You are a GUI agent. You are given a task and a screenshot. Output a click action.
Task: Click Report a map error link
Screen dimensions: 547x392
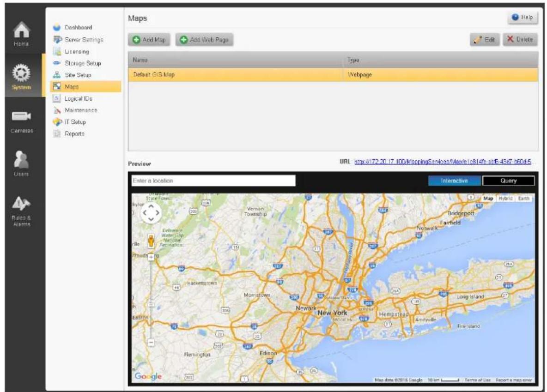tap(514, 380)
